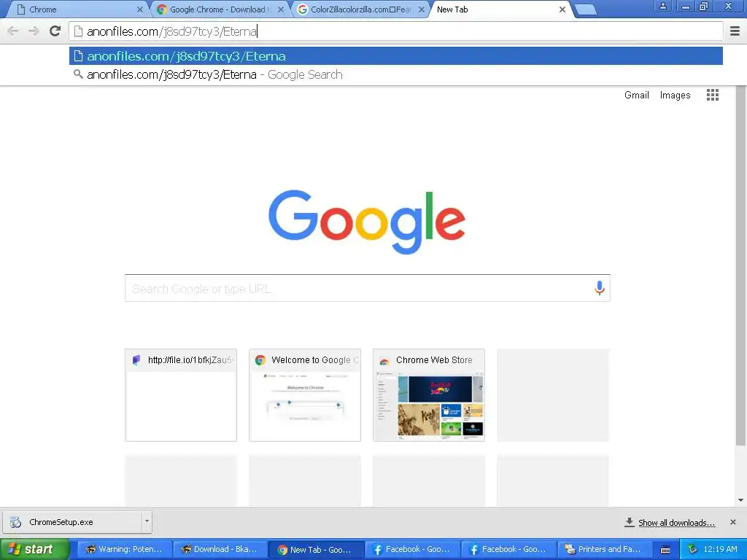Image resolution: width=747 pixels, height=560 pixels.
Task: Switch to the first Facebook taskbar window
Action: pos(413,550)
